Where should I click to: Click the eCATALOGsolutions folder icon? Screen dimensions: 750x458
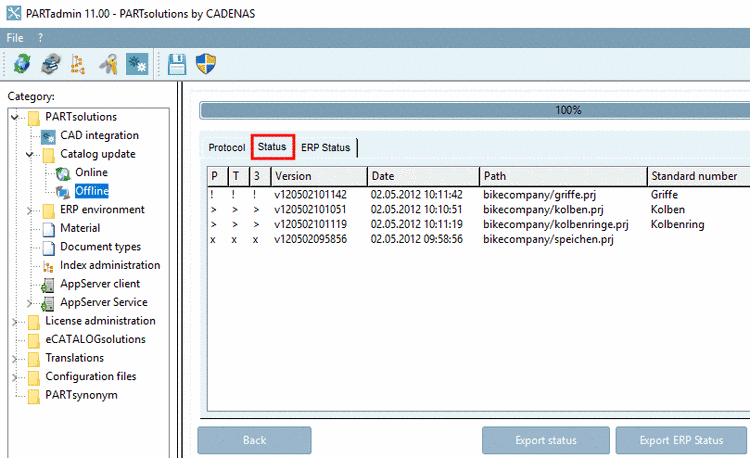click(33, 341)
